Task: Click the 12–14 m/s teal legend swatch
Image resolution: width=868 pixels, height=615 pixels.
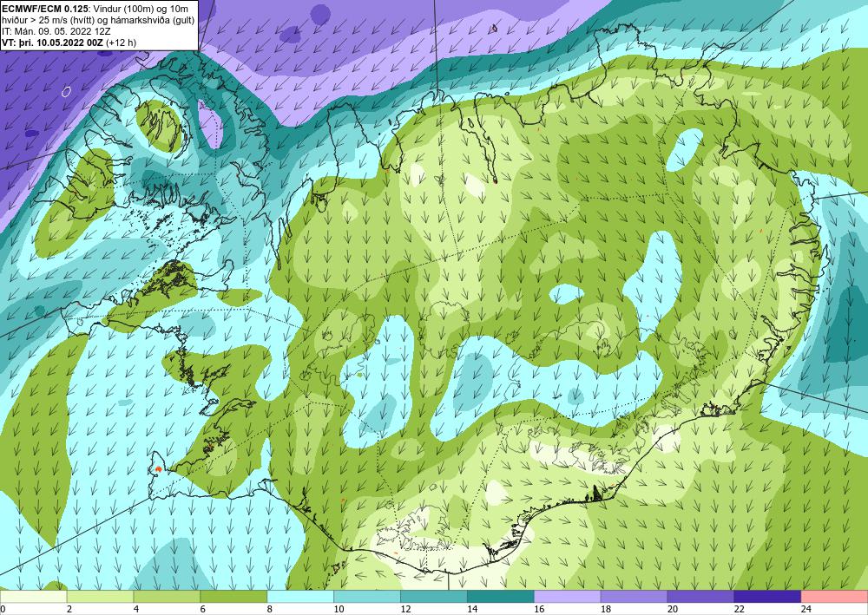Action: coord(434,597)
